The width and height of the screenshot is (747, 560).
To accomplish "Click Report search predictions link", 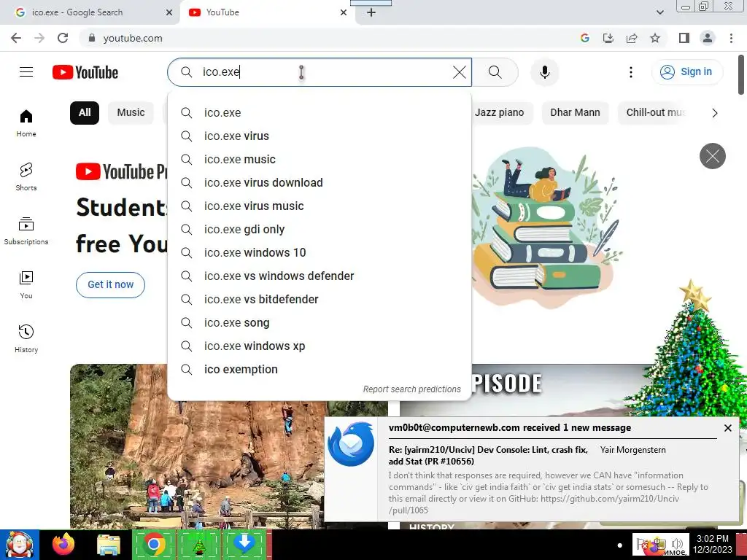I will [x=411, y=389].
